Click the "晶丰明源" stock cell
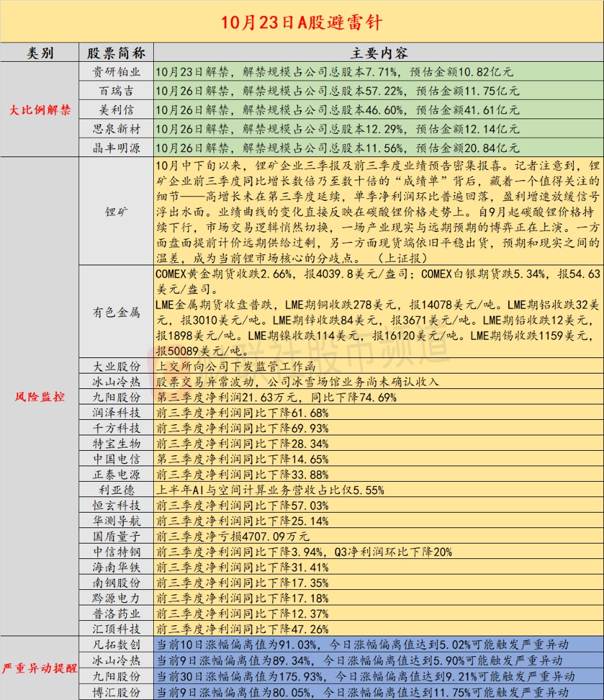 116,147
